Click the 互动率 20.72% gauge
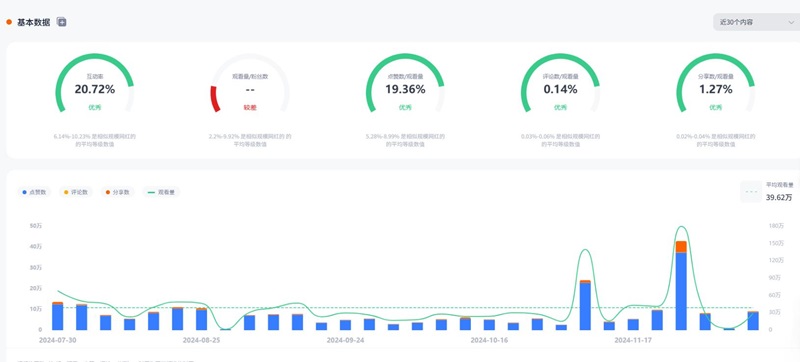800x362 pixels. tap(94, 83)
